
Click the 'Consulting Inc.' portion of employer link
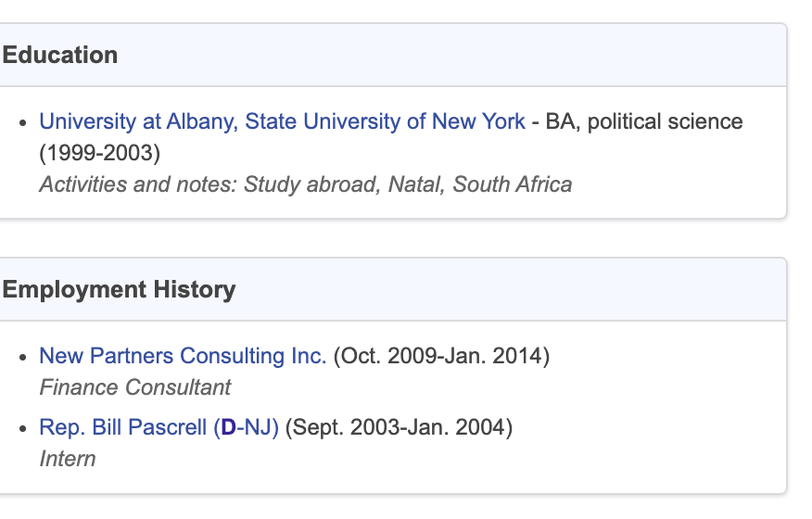253,356
